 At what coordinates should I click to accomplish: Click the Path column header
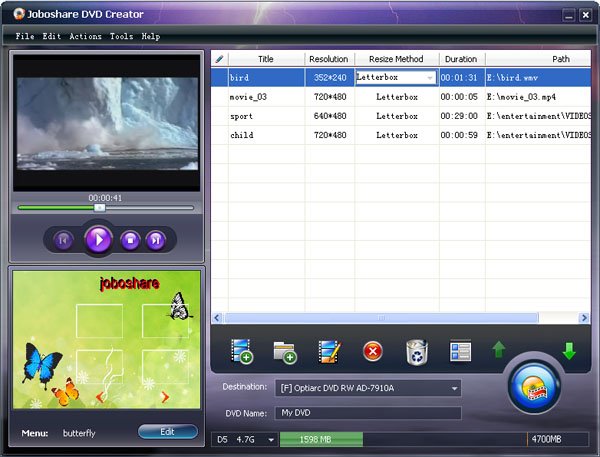click(x=538, y=59)
